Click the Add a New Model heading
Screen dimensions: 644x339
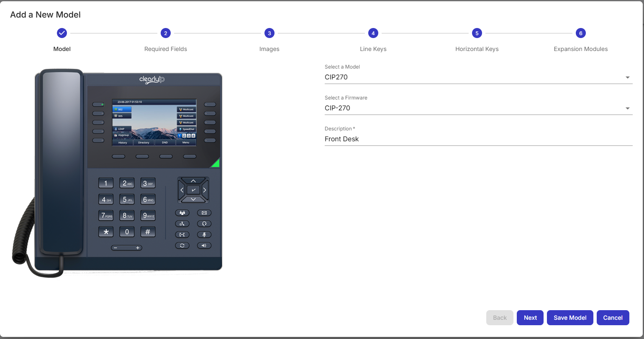[x=45, y=15]
